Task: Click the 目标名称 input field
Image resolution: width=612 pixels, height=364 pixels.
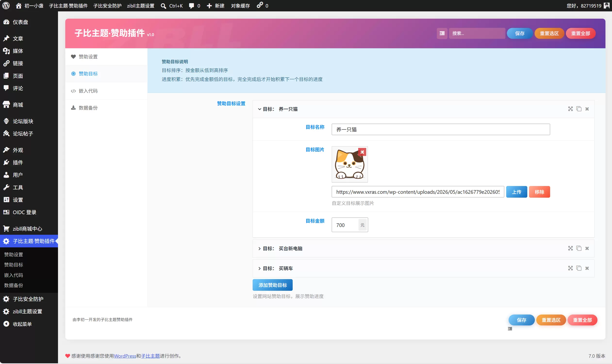Action: (441, 129)
